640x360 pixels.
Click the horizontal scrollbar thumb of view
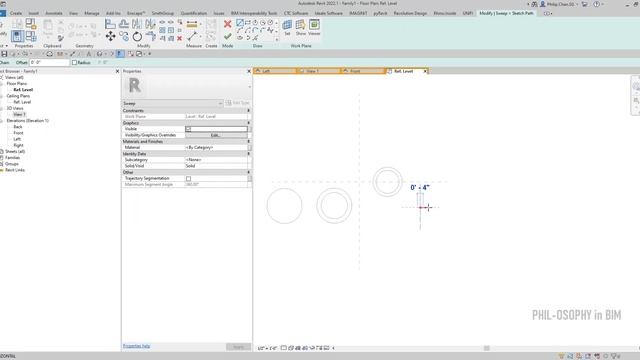click(487, 348)
